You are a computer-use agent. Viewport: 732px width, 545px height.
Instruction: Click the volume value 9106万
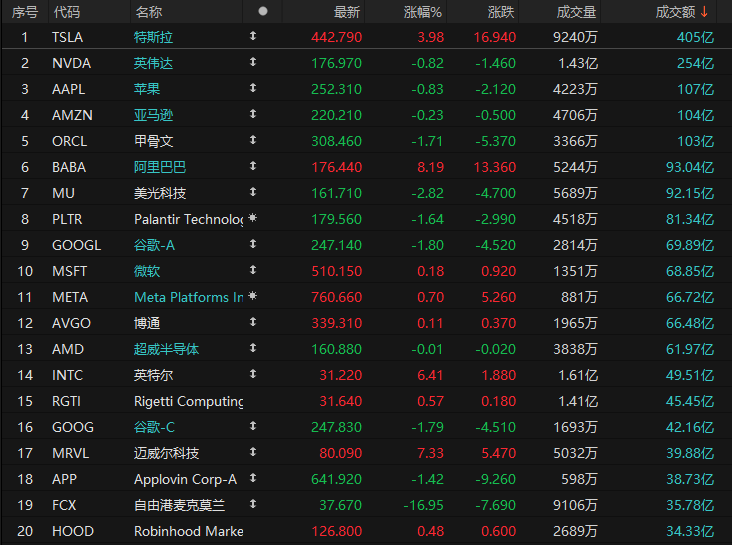click(x=576, y=505)
